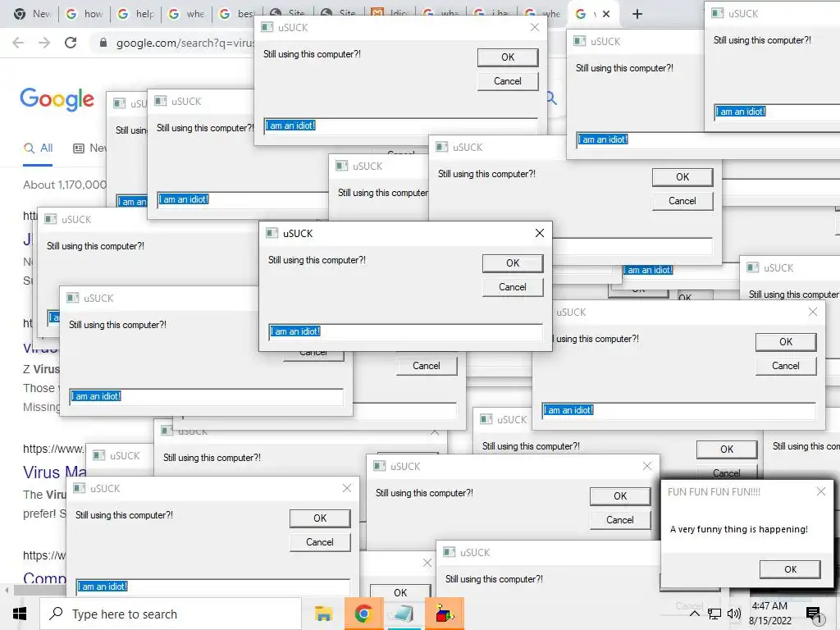Open the network tray icon
The height and width of the screenshot is (630, 840).
click(714, 614)
